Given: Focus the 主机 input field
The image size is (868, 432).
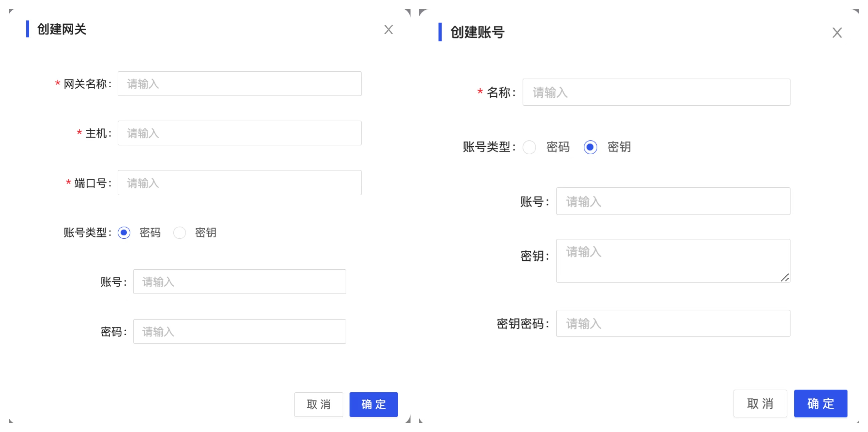Looking at the screenshot, I should pos(239,133).
